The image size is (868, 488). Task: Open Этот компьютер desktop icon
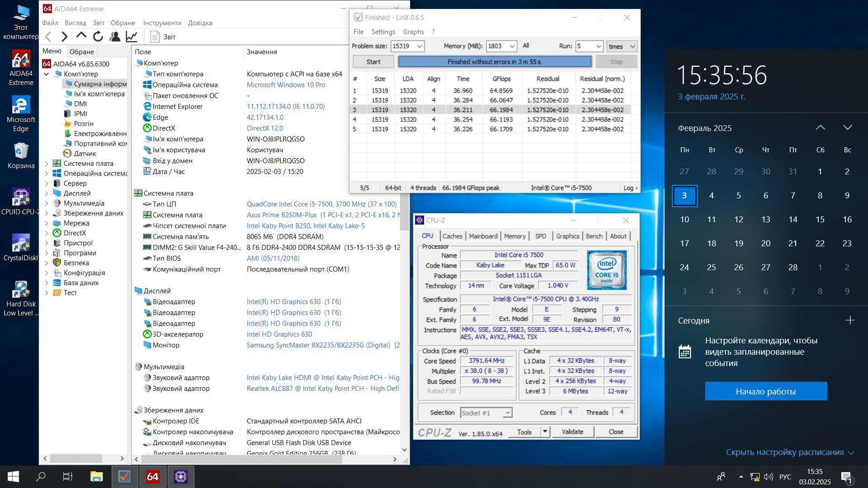click(21, 23)
